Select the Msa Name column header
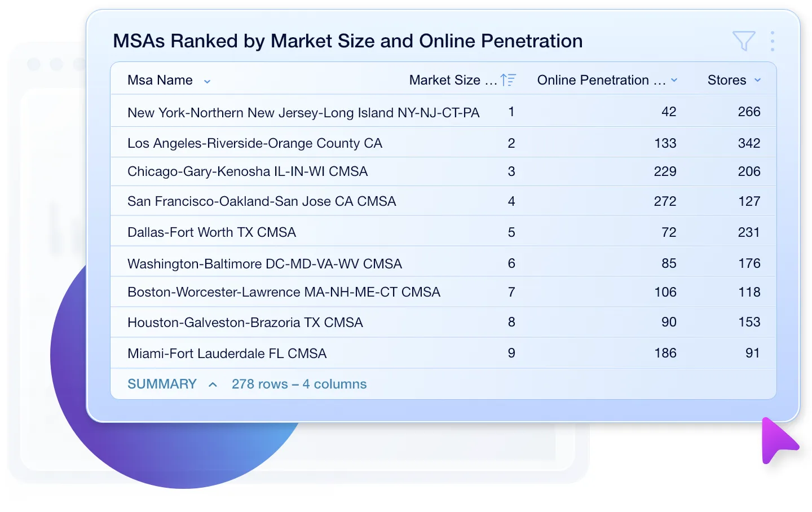Image resolution: width=812 pixels, height=512 pixels. click(x=160, y=80)
